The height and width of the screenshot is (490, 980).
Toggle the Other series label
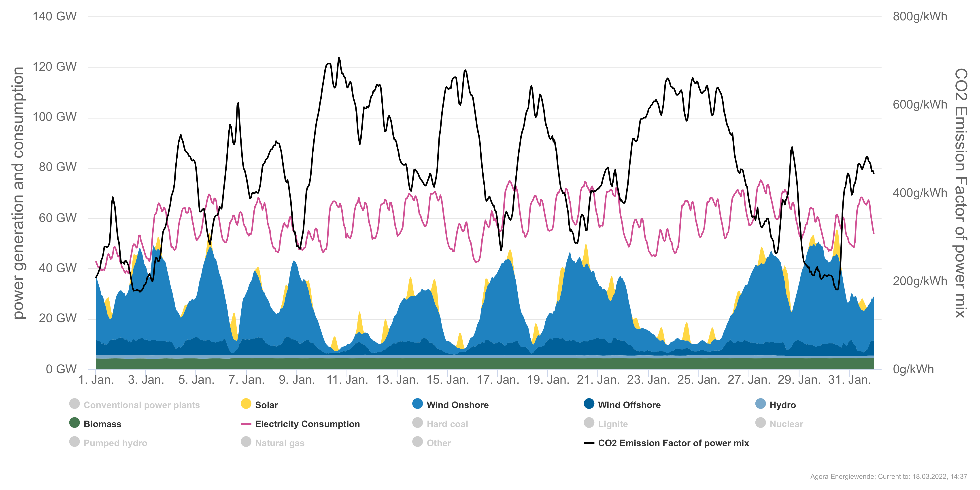[x=438, y=443]
